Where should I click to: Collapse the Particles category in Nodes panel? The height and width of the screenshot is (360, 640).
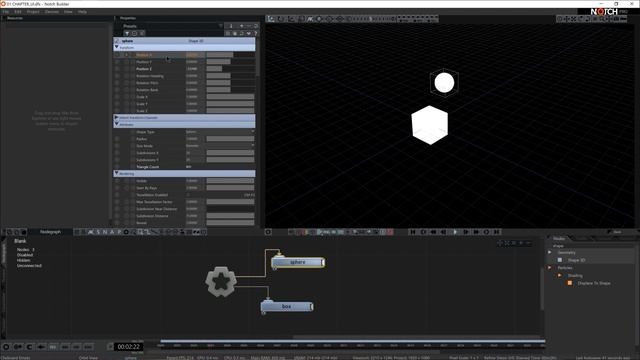tap(550, 268)
